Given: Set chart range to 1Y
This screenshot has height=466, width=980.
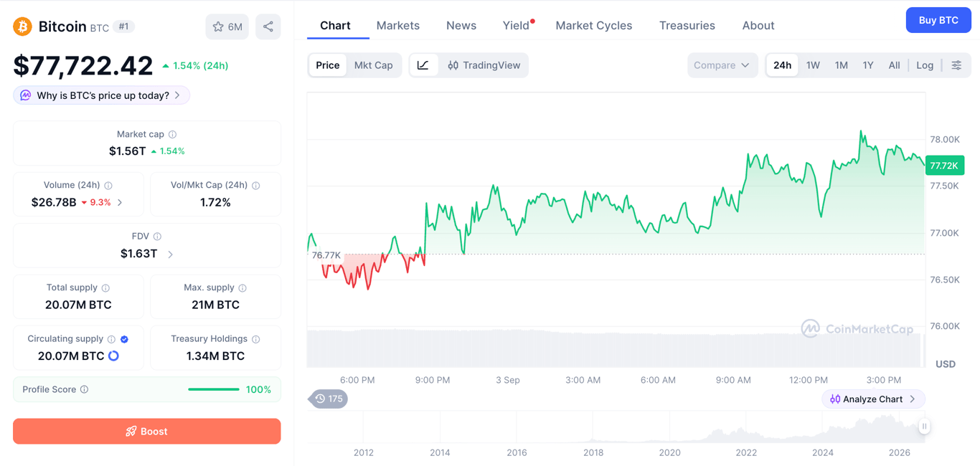Looking at the screenshot, I should (868, 65).
